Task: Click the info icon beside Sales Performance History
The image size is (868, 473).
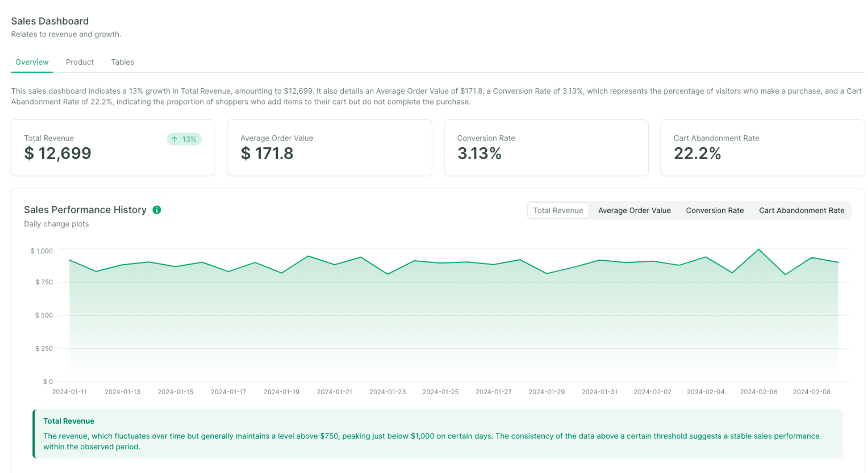Action: pyautogui.click(x=157, y=209)
